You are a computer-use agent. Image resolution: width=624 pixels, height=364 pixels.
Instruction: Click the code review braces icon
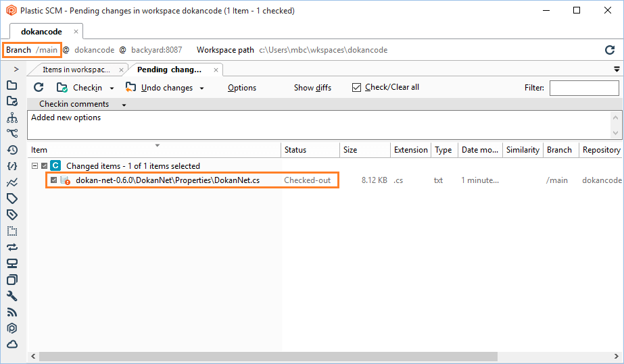(x=11, y=166)
